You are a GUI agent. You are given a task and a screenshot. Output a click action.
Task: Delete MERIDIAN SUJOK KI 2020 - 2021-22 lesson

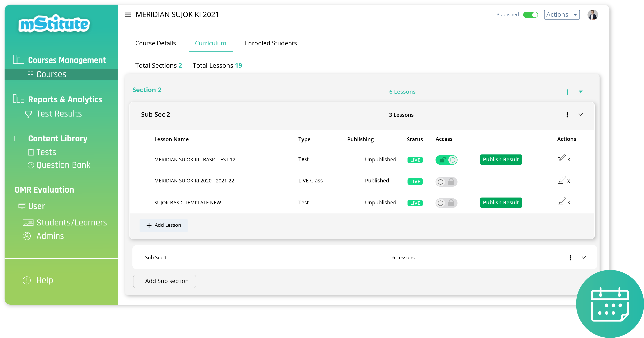(x=569, y=181)
